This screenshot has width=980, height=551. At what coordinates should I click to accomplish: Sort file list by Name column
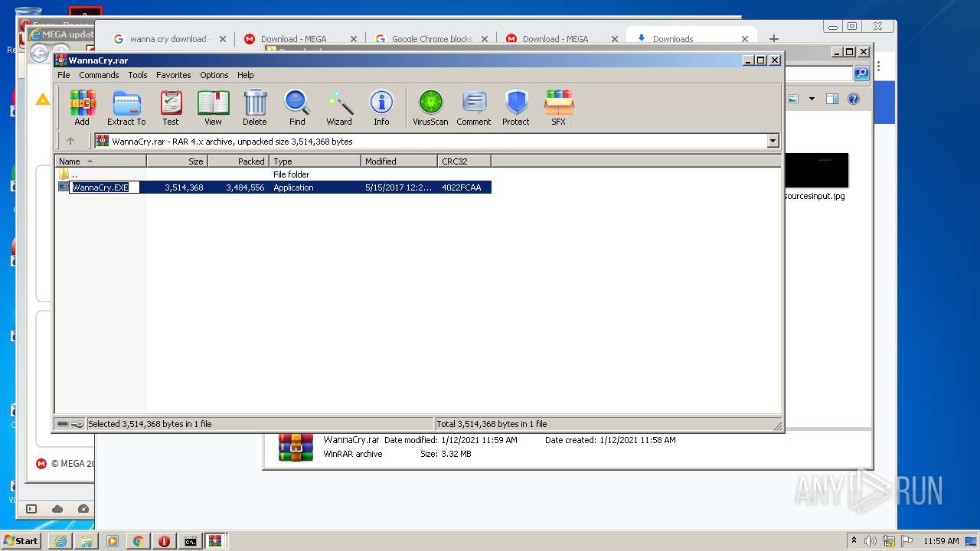tap(100, 161)
